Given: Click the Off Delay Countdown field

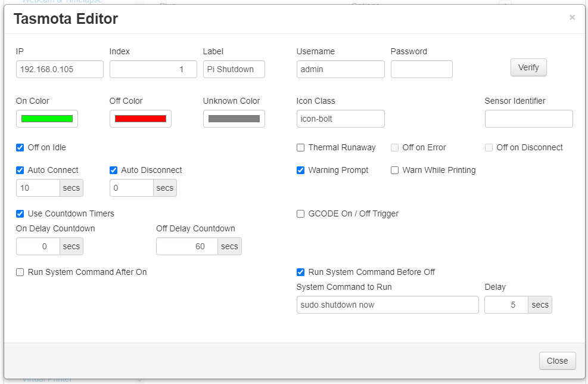Looking at the screenshot, I should (186, 247).
